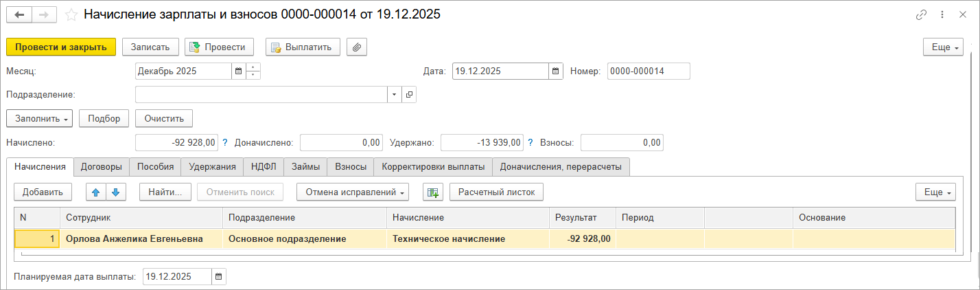The width and height of the screenshot is (980, 290).
Task: Copy link to document via chain icon
Action: point(921,14)
